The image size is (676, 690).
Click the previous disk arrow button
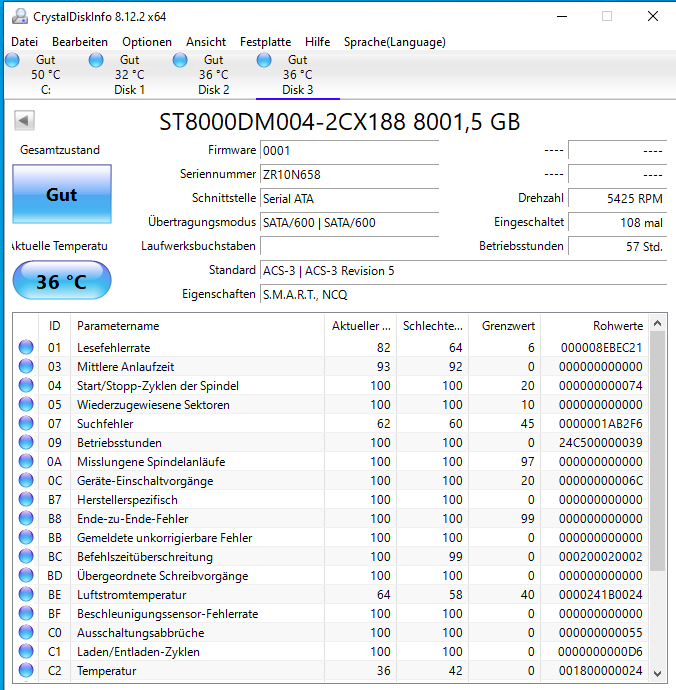pos(24,120)
